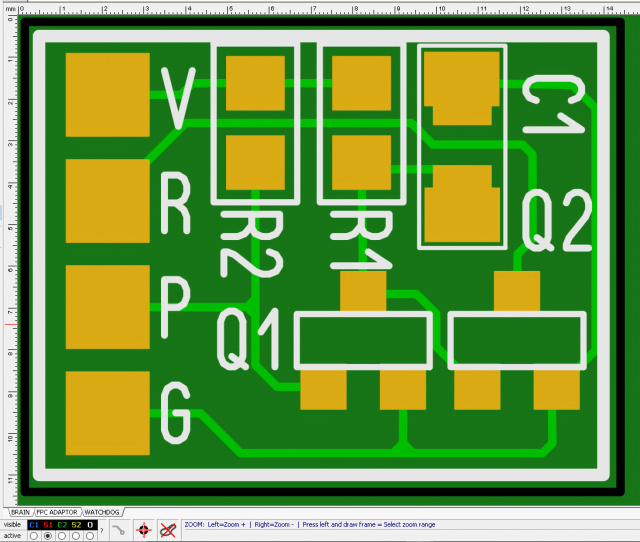Toggle visibility of layer S2
This screenshot has height=542, width=640.
[x=76, y=524]
